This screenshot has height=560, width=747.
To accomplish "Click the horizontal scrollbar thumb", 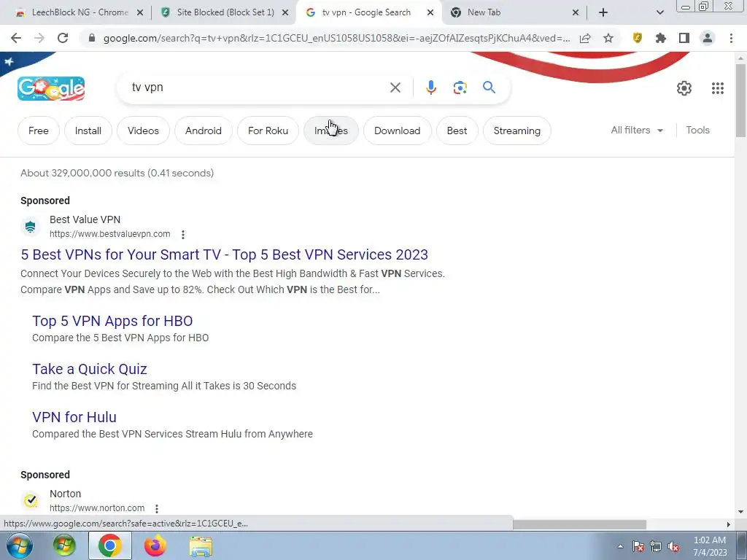I will 579,524.
